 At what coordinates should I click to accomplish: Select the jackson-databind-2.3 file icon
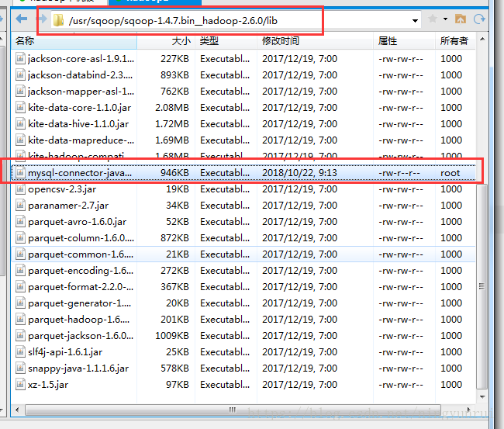tap(20, 75)
